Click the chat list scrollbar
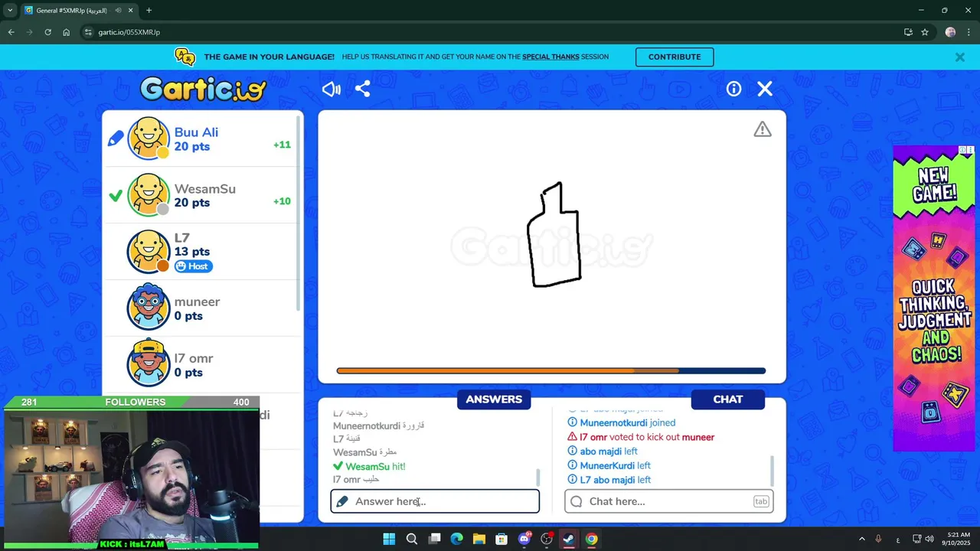 tap(772, 471)
